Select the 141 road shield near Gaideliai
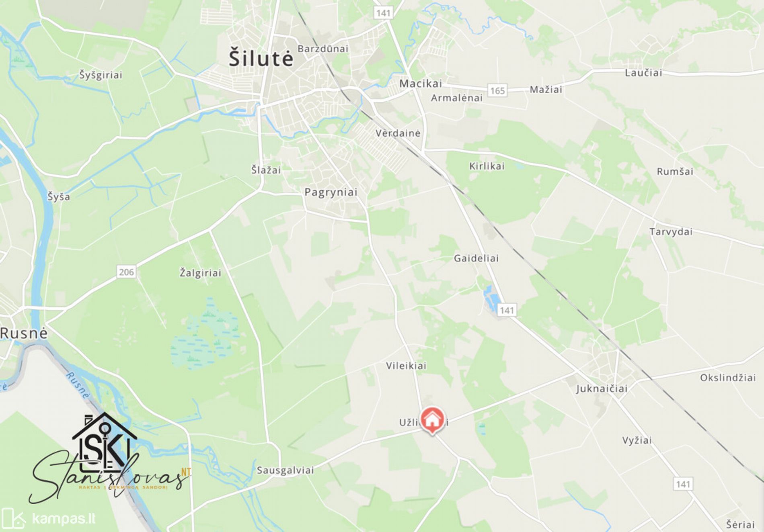 507,310
